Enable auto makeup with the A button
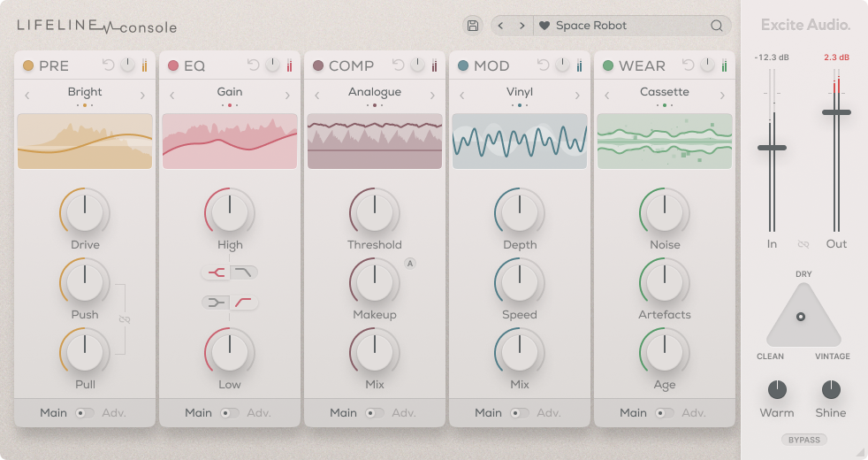The image size is (868, 460). click(410, 263)
